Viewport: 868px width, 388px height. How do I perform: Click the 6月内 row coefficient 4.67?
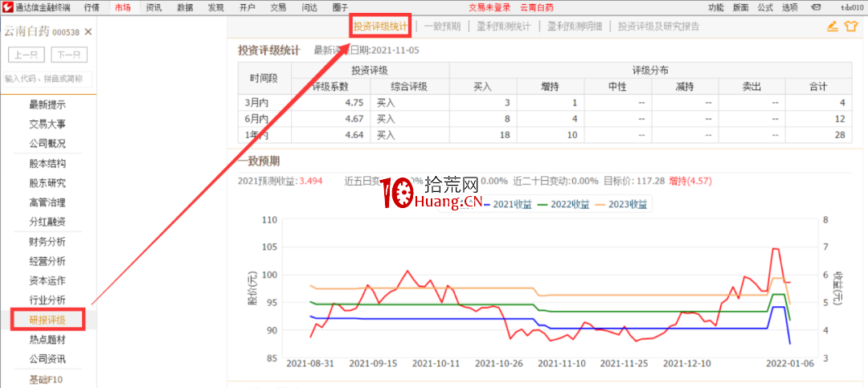tap(353, 118)
